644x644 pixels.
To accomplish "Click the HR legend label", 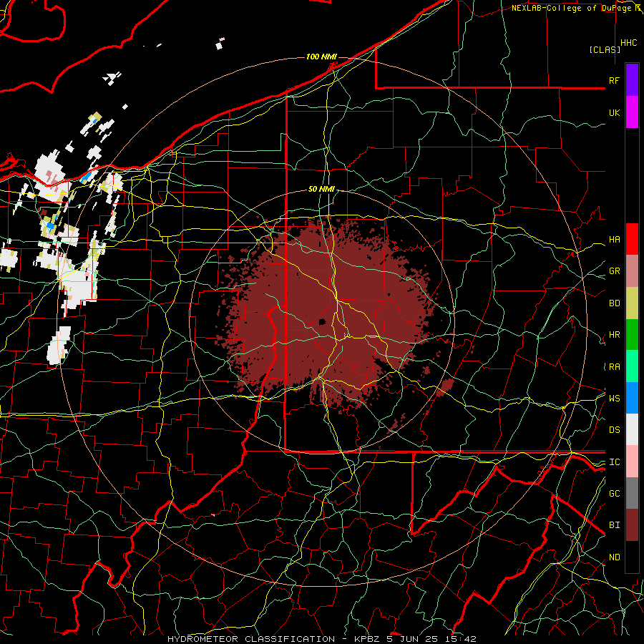I will pyautogui.click(x=614, y=335).
